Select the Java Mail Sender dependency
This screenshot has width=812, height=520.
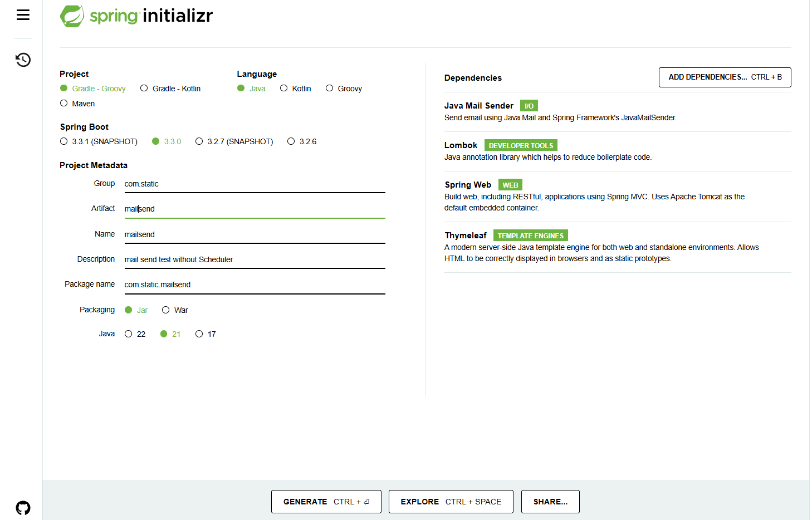tap(618, 111)
